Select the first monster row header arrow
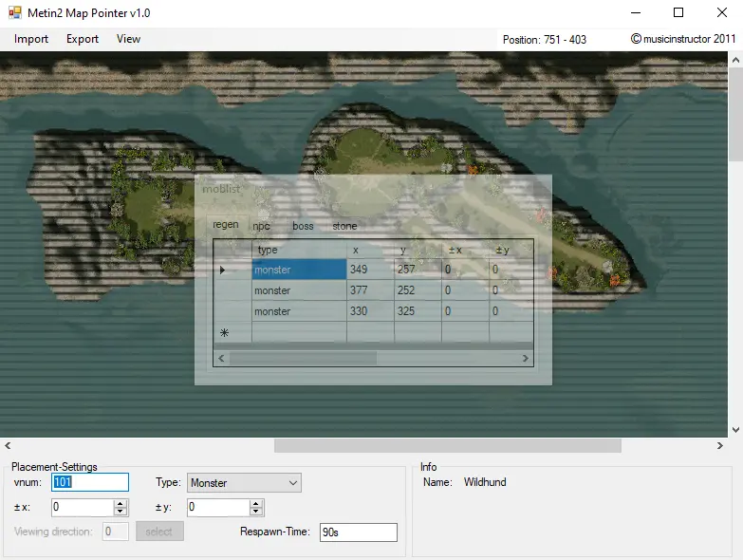The width and height of the screenshot is (743, 560). pos(224,271)
